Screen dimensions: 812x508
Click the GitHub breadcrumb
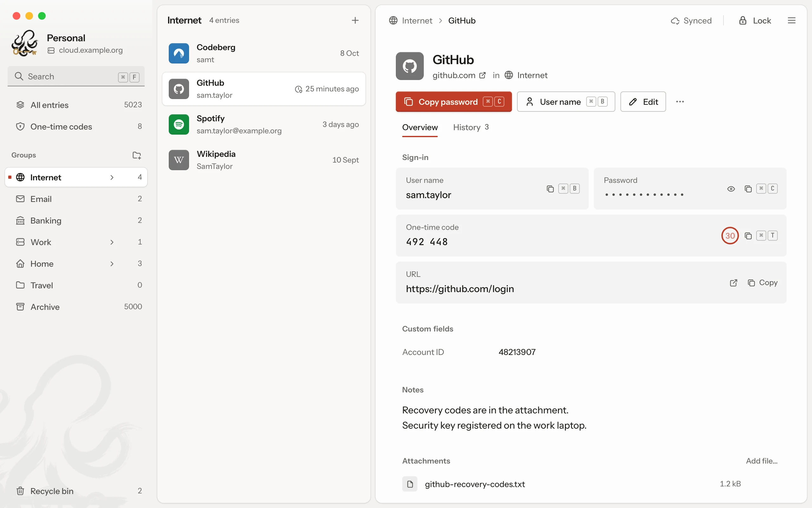[462, 21]
